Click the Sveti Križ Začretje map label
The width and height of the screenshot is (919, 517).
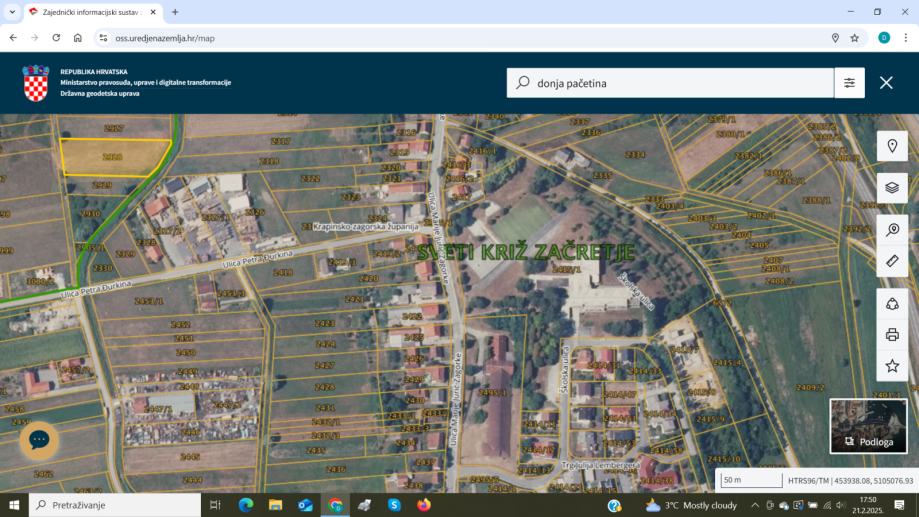(x=525, y=252)
